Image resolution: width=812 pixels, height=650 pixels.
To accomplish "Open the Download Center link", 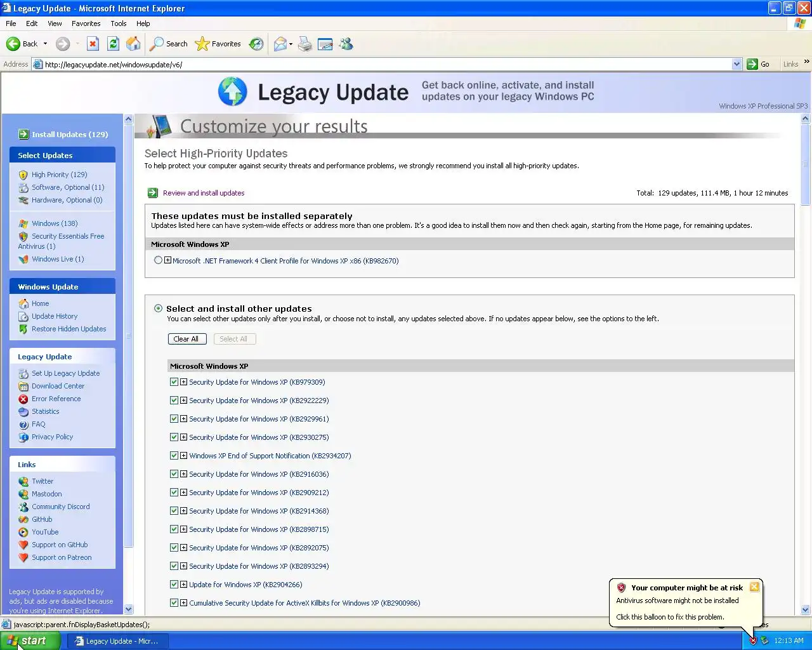I will [58, 386].
